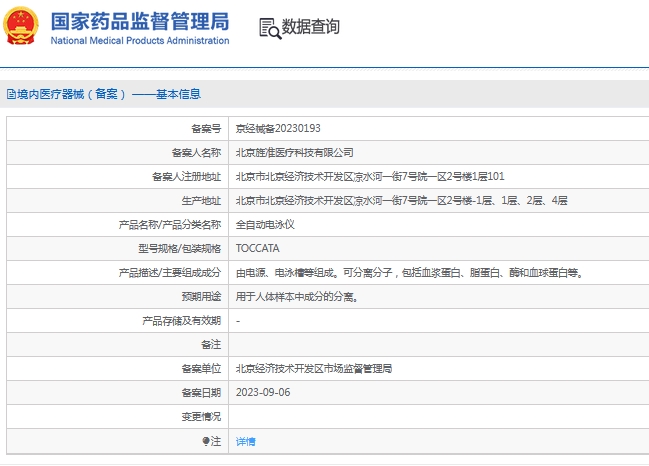649x466 pixels.
Task: Click National Medical Products Administration text
Action: [139, 41]
